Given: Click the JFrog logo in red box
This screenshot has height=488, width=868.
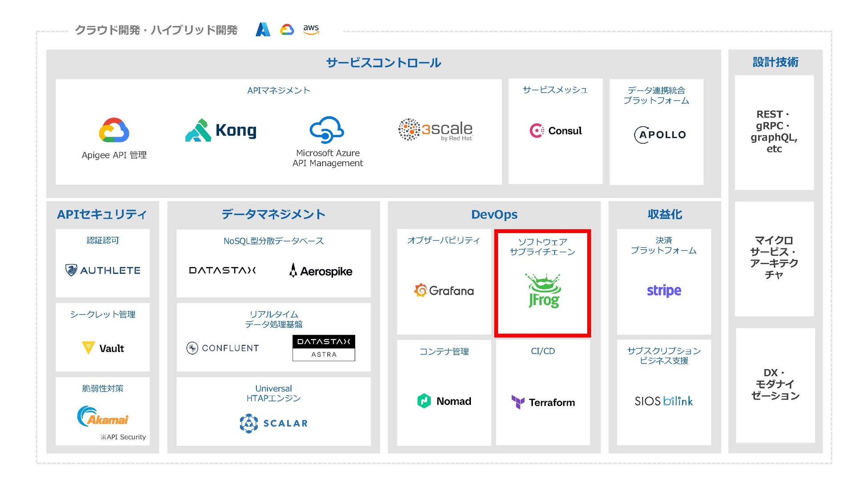Looking at the screenshot, I should (x=544, y=291).
